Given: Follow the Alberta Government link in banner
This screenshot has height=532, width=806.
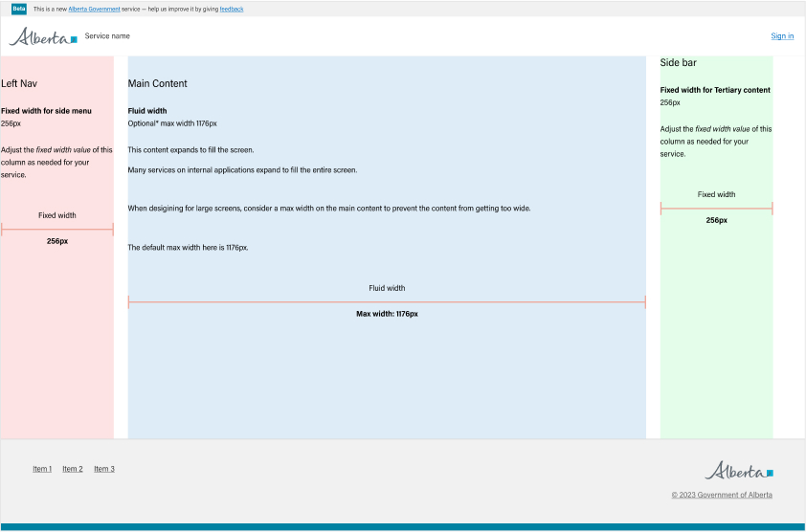Looking at the screenshot, I should click(x=94, y=9).
